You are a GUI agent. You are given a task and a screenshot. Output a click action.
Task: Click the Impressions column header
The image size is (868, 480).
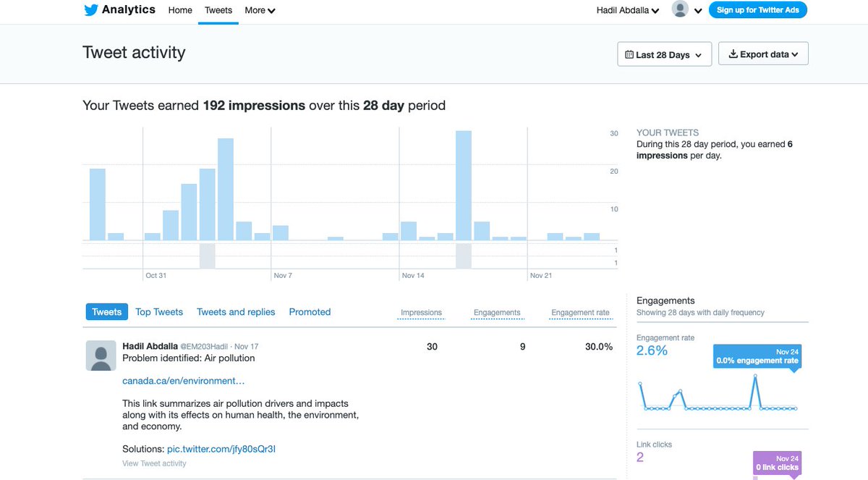pos(421,313)
